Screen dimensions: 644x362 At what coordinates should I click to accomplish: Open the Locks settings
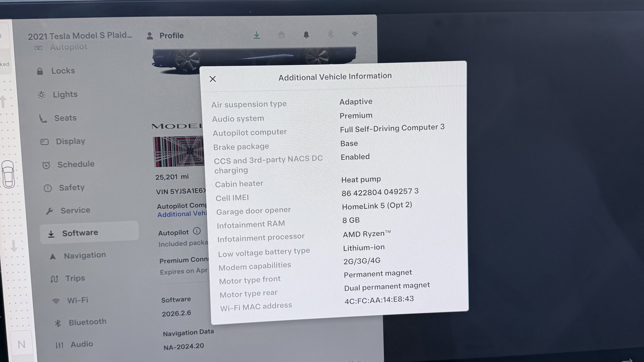click(63, 71)
